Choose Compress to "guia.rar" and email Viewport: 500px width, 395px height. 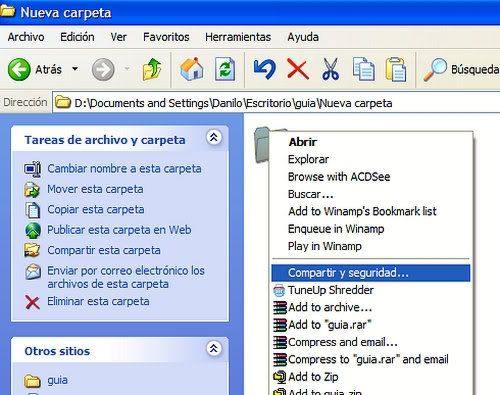point(371,360)
